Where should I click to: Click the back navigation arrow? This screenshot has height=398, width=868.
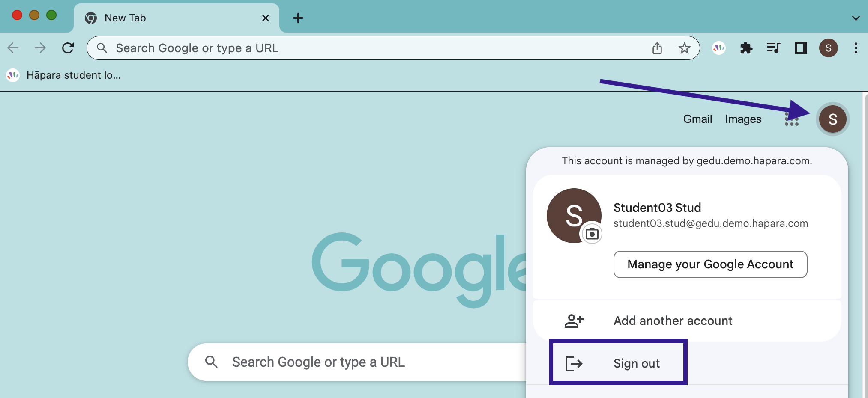pyautogui.click(x=13, y=48)
